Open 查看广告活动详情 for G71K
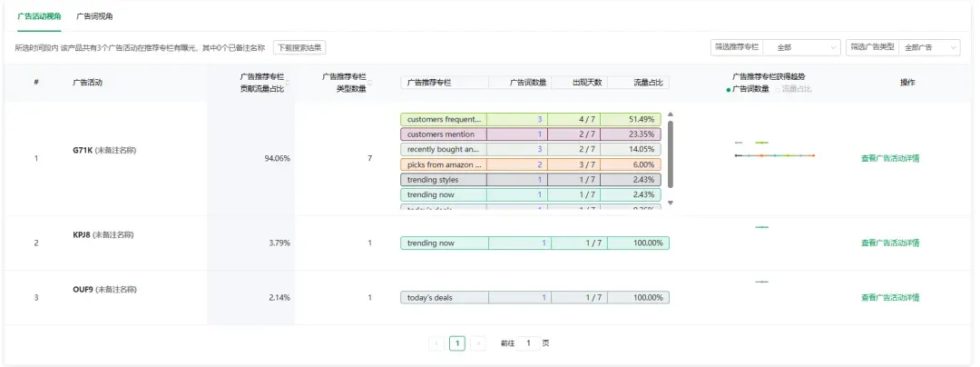The image size is (980, 367). pos(890,158)
